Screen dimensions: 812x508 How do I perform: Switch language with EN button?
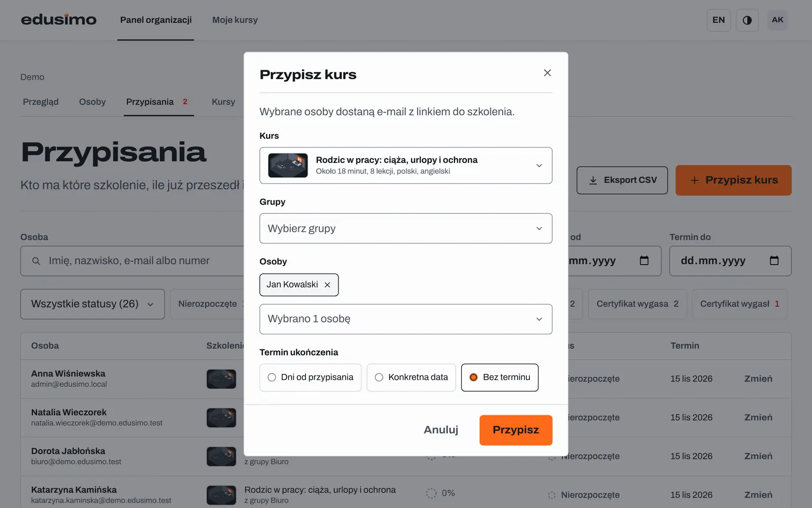pos(719,20)
